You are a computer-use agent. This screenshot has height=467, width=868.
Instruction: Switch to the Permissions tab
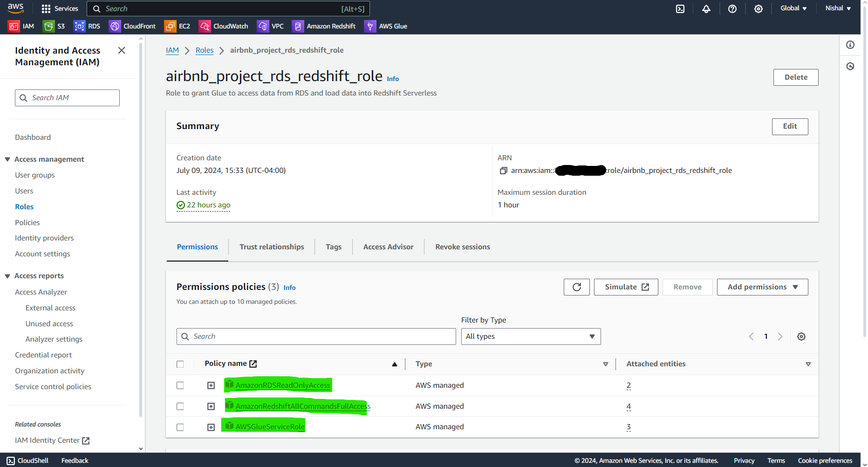198,247
